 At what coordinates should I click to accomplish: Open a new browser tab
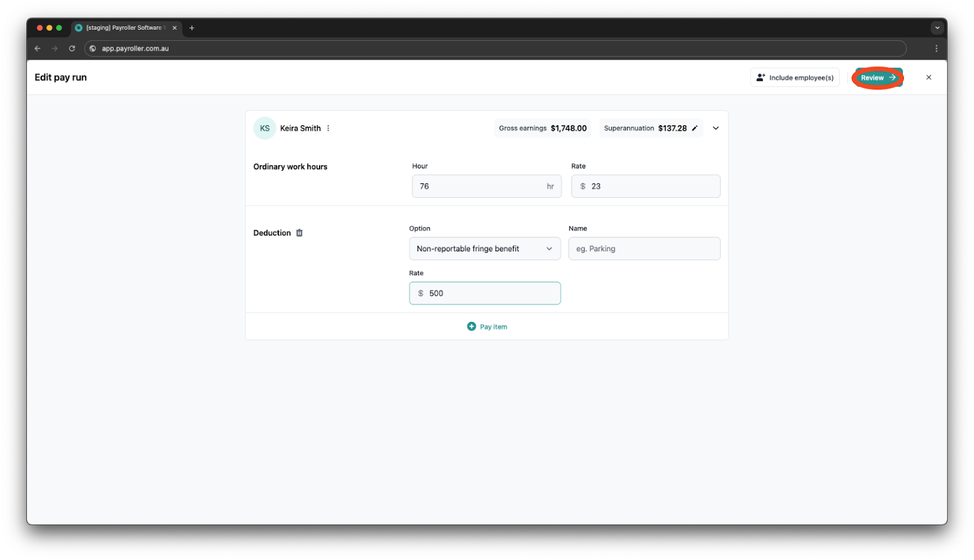(x=192, y=28)
